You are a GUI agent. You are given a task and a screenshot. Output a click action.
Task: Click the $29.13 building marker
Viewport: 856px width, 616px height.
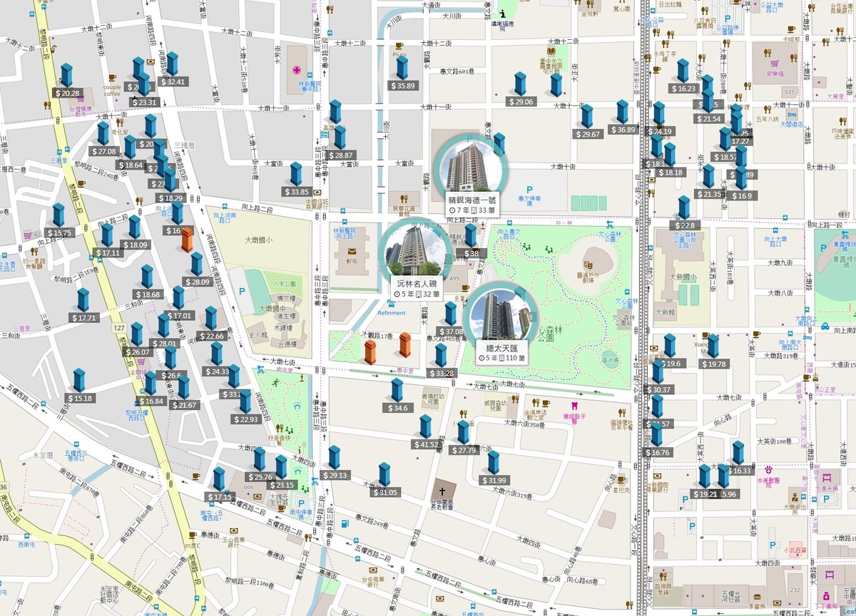click(x=335, y=458)
